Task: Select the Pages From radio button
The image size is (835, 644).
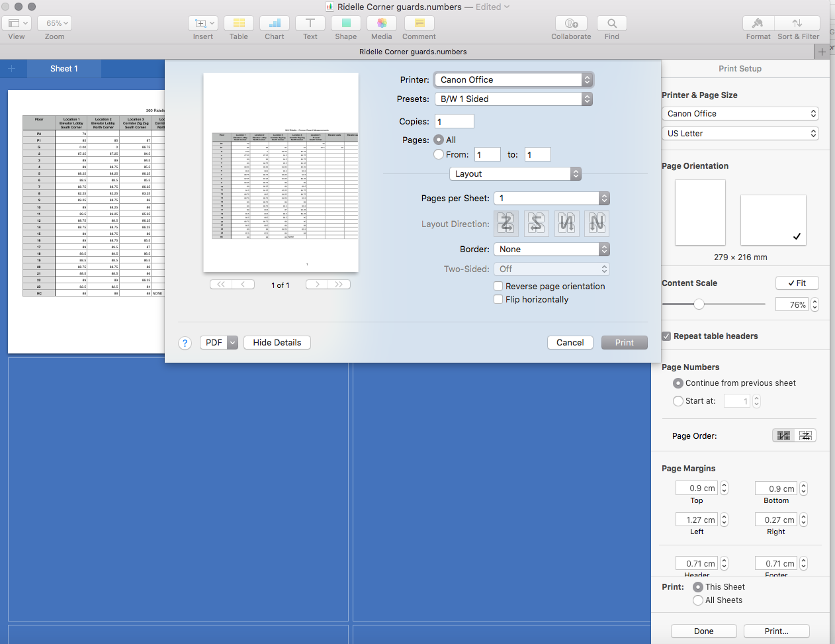Action: pos(439,154)
